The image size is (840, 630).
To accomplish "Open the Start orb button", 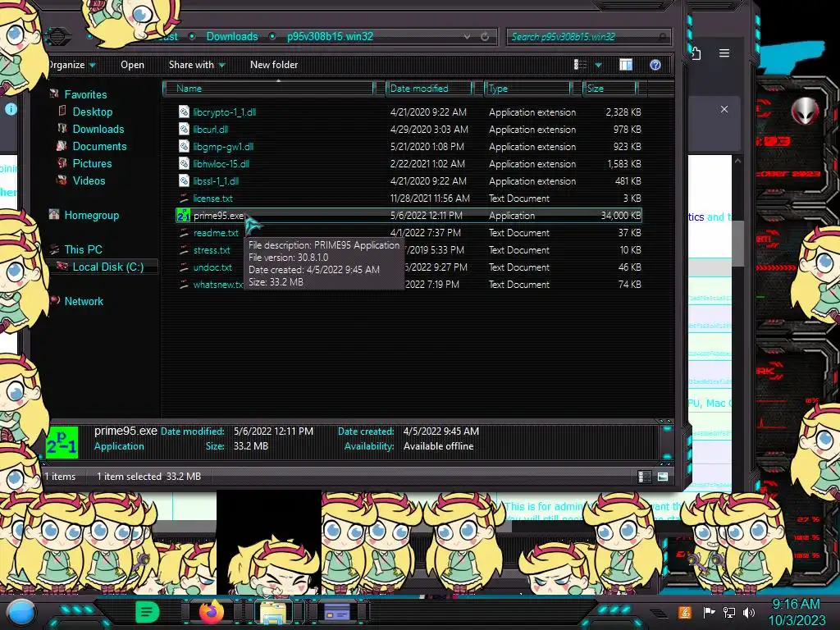I will pos(21,612).
